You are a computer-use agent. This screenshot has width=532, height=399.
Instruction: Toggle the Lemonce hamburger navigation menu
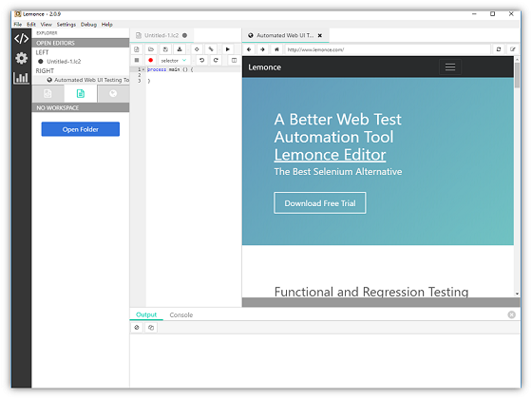pos(450,66)
